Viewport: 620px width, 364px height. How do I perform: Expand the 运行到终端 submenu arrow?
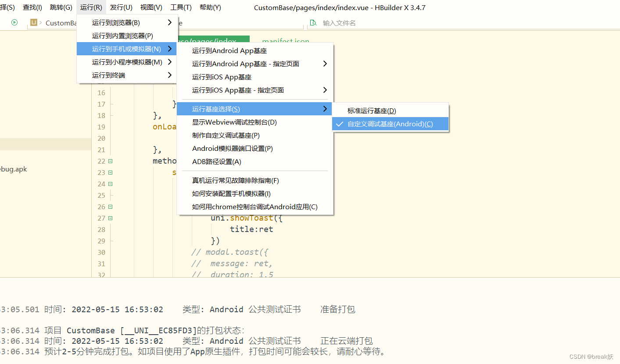[170, 75]
